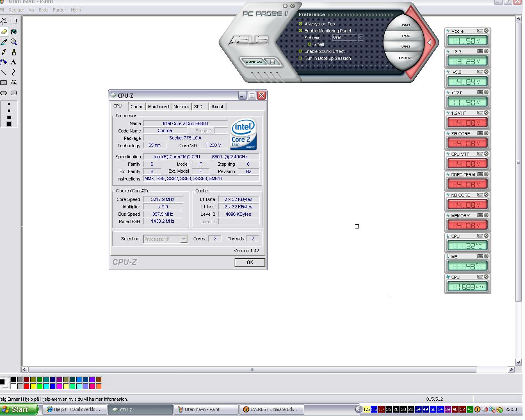This screenshot has height=420, width=525.
Task: Click the horizontal scrollbar right arrow in Paint
Action: click(x=511, y=370)
